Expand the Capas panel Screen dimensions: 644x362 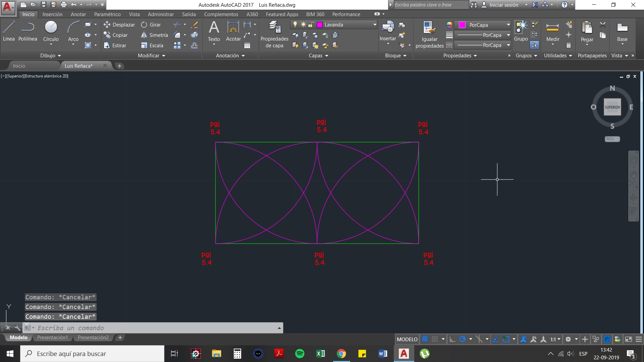[x=319, y=56]
